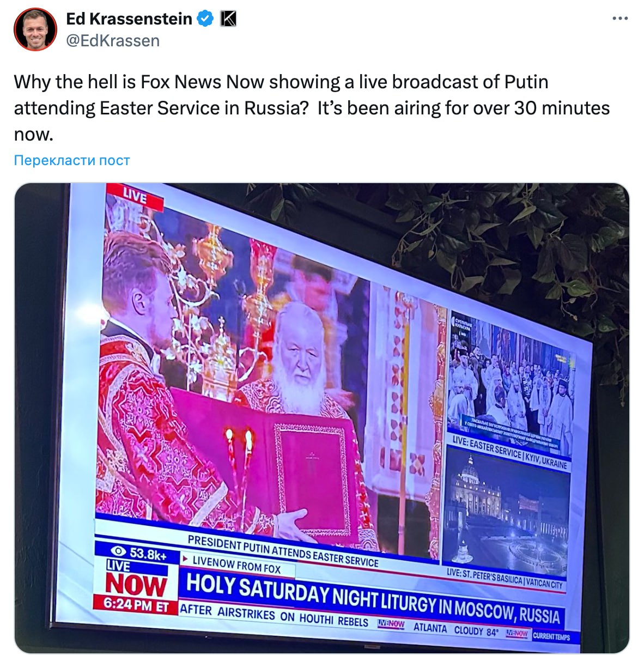Viewport: 644px width, 655px height.
Task: Click the tweet text about Fox News
Action: [x=312, y=108]
